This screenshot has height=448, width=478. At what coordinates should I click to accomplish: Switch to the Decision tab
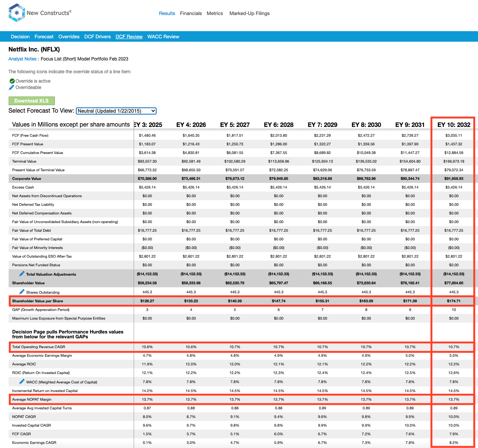(x=20, y=36)
